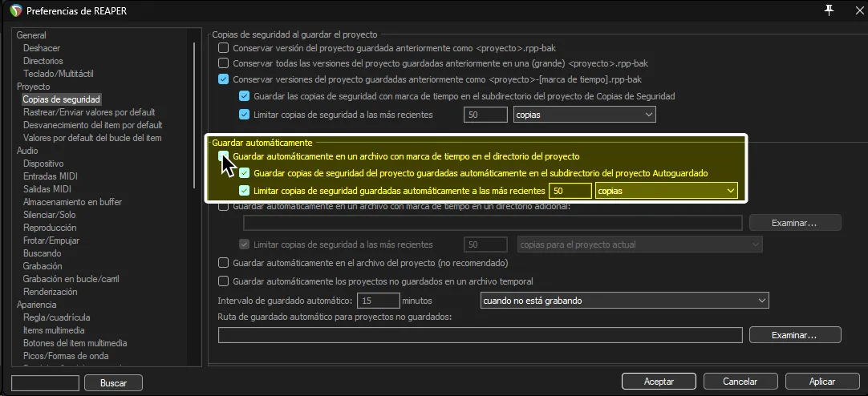Open Valores por default del bucle del item
Image resolution: width=868 pixels, height=396 pixels.
(92, 138)
